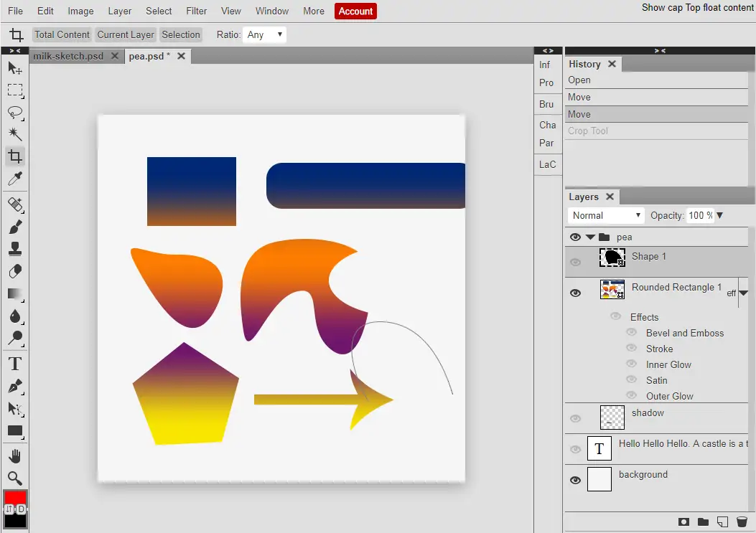
Task: Hide the Rounded Rectangle 1 layer
Action: (575, 293)
